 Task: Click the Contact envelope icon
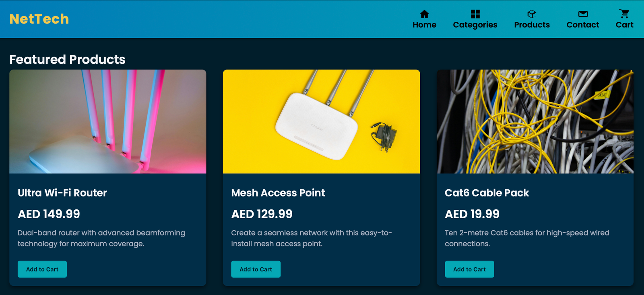(x=582, y=14)
